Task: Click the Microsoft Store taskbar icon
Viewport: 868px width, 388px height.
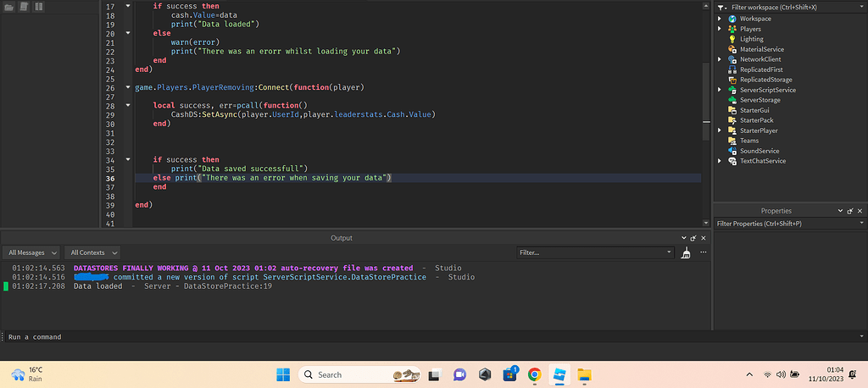Action: [x=509, y=374]
